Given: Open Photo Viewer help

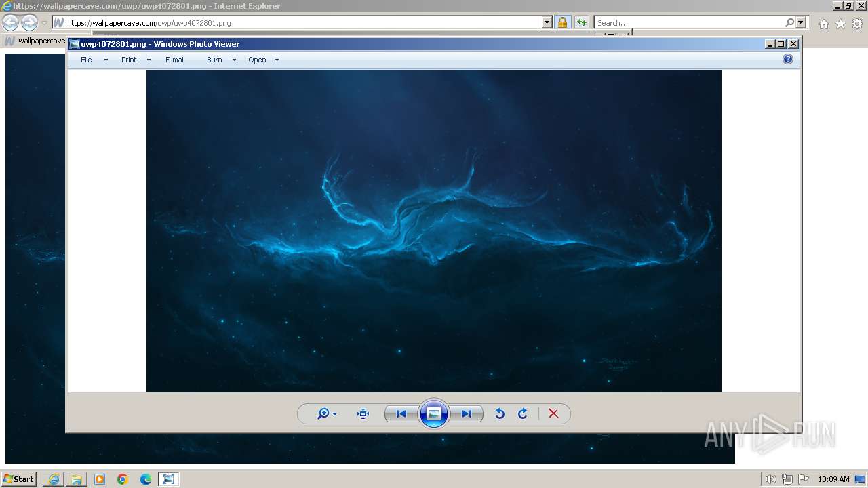Looking at the screenshot, I should coord(787,60).
